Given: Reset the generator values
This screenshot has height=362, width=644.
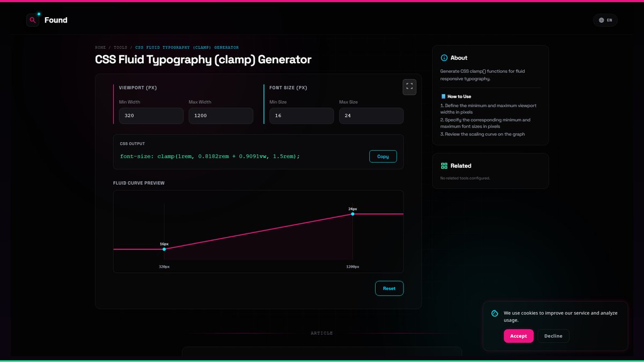Looking at the screenshot, I should click(x=389, y=289).
